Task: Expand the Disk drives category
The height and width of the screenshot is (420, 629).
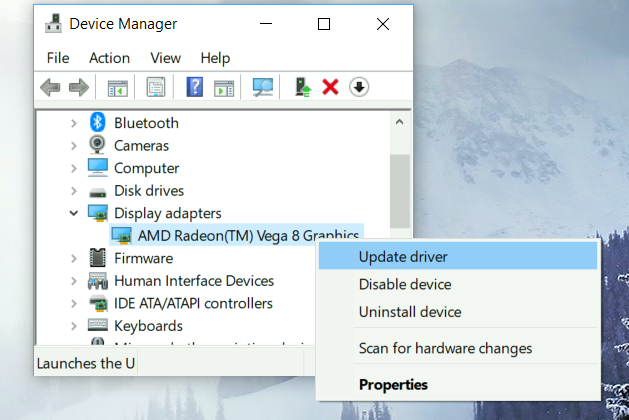Action: 74,191
